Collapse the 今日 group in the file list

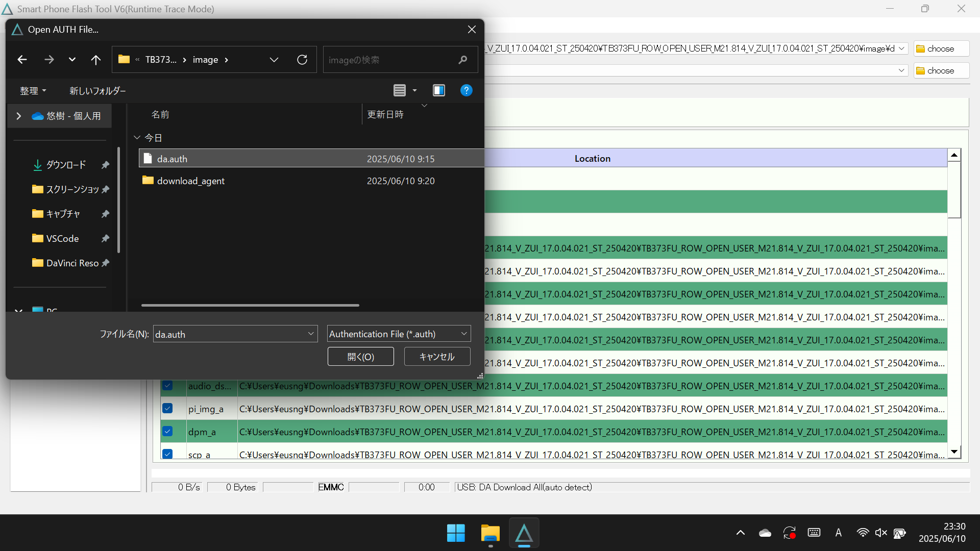coord(137,137)
